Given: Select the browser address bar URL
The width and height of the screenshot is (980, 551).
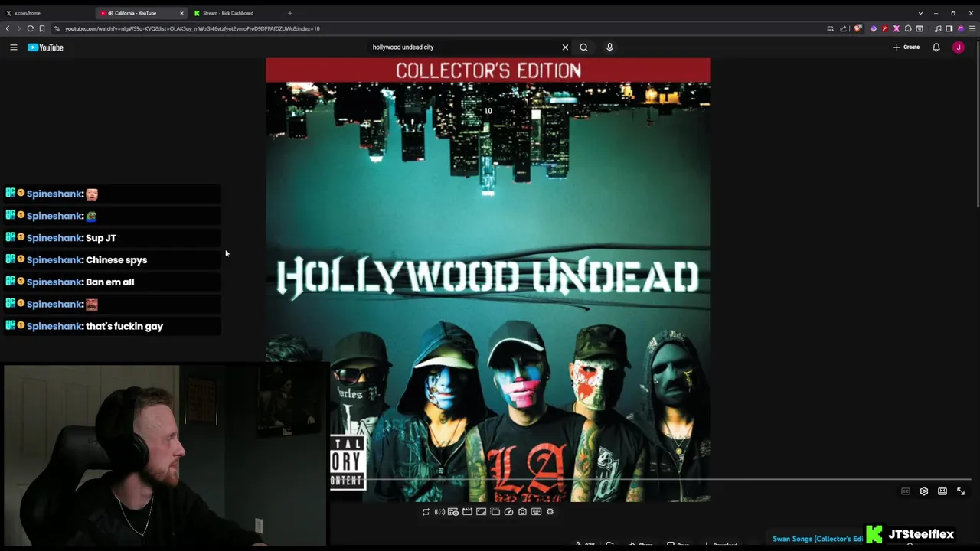Looking at the screenshot, I should click(x=192, y=28).
